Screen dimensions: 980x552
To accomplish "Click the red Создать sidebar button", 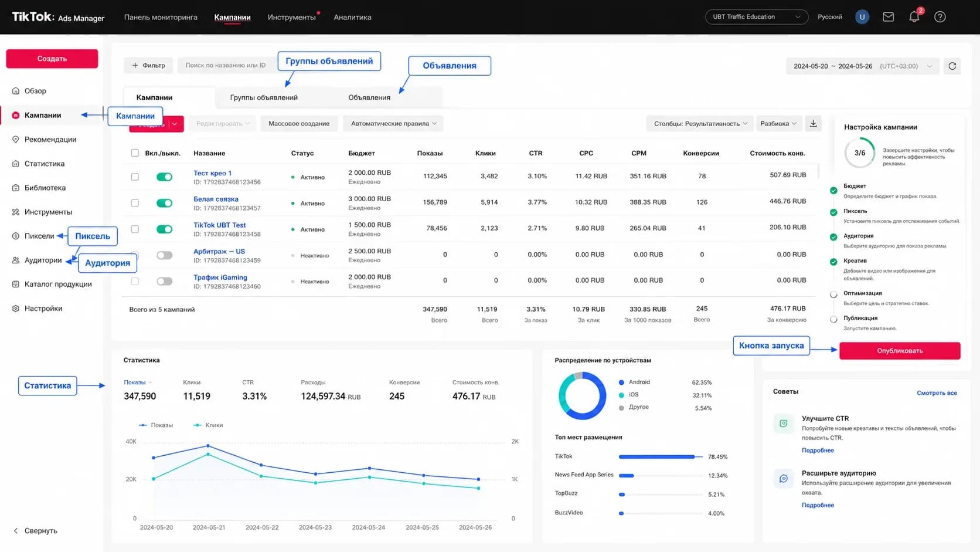I will click(x=52, y=59).
